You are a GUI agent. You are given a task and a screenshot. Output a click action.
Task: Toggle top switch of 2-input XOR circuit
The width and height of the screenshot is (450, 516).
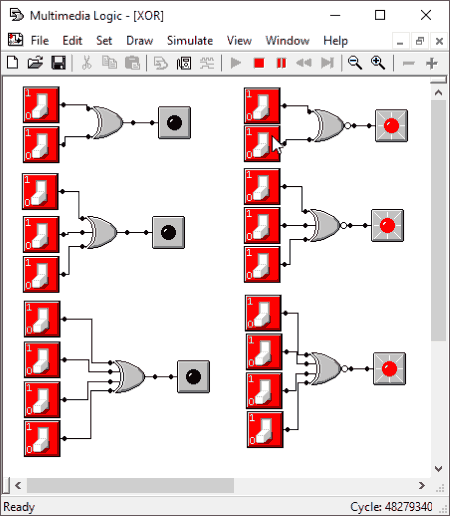pos(41,105)
